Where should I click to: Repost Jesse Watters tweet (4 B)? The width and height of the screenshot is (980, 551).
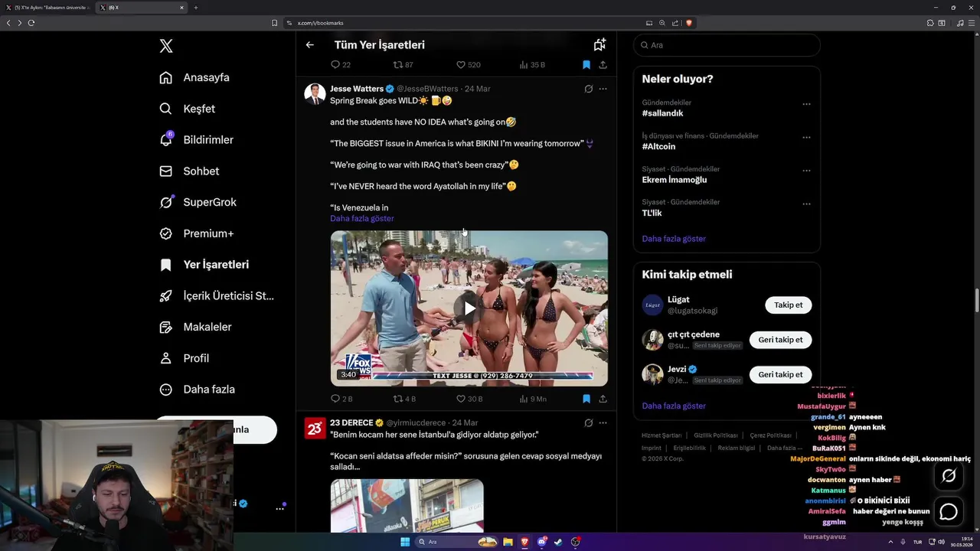tap(397, 399)
